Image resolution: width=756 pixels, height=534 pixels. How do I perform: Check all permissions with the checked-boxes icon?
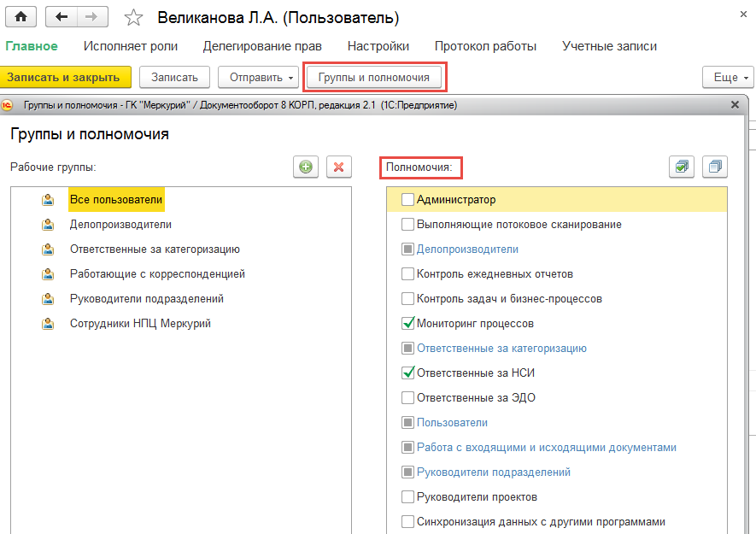[682, 167]
